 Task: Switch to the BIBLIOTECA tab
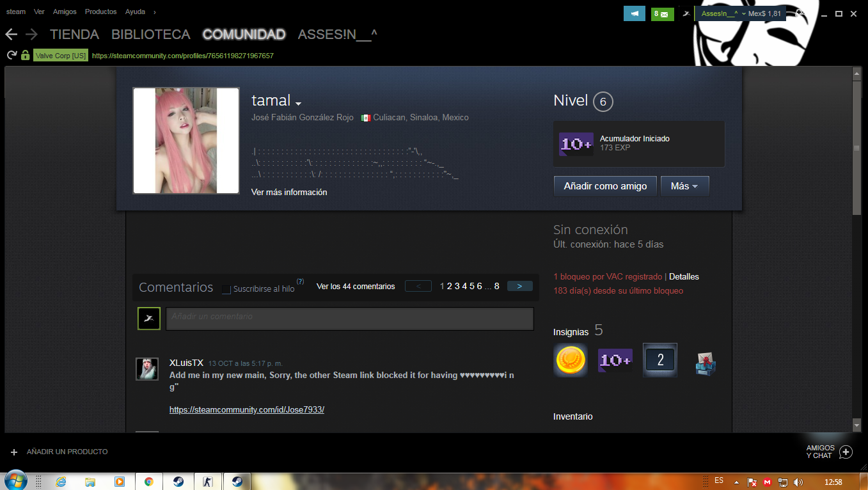click(151, 35)
